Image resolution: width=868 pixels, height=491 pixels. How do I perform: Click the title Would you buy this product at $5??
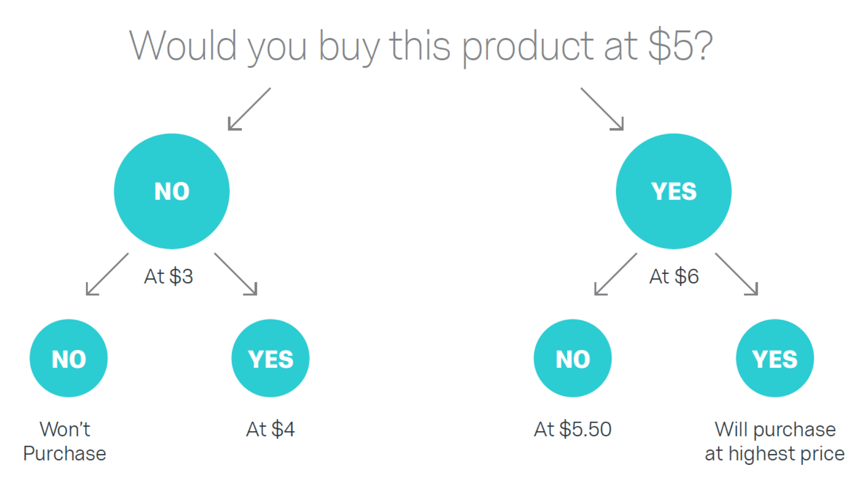click(421, 46)
